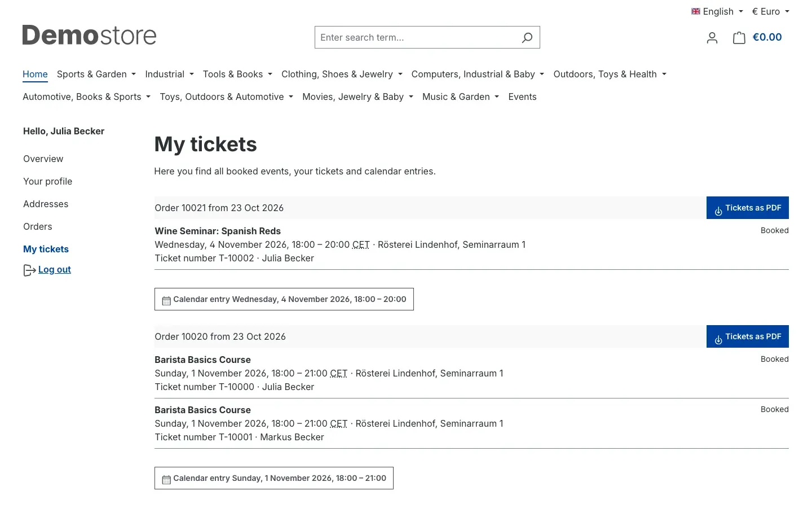
Task: Click ticket number T-10000 line
Action: pos(235,387)
